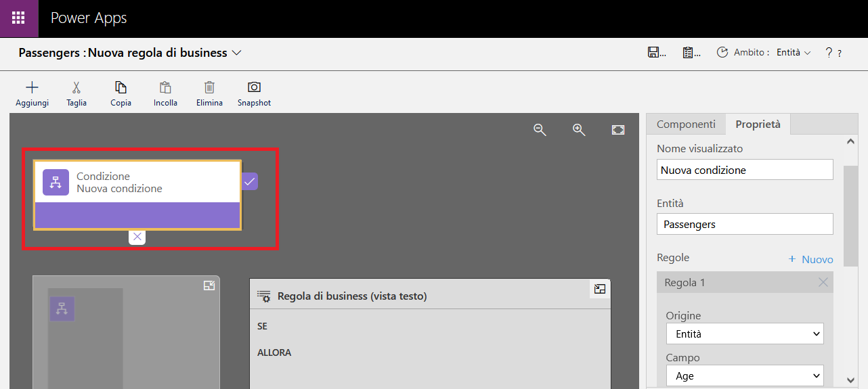Add a new rule with + Nuovo
The width and height of the screenshot is (868, 389).
point(810,260)
